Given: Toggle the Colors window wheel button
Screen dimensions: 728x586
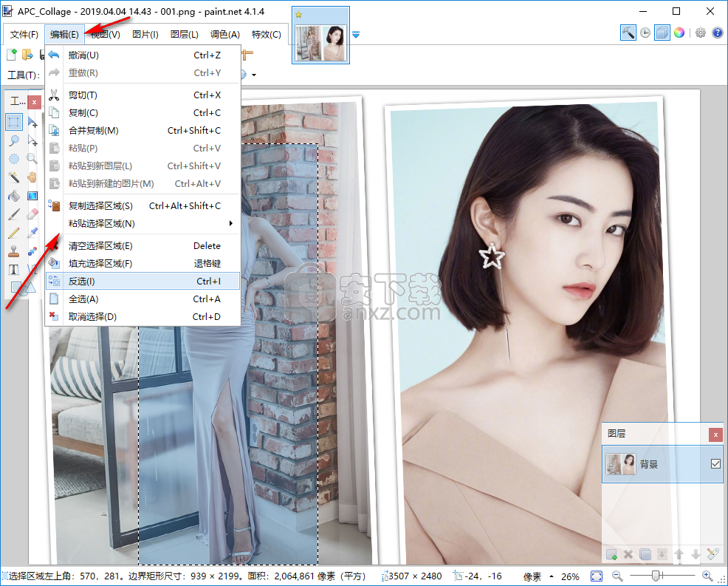Looking at the screenshot, I should coord(679,33).
